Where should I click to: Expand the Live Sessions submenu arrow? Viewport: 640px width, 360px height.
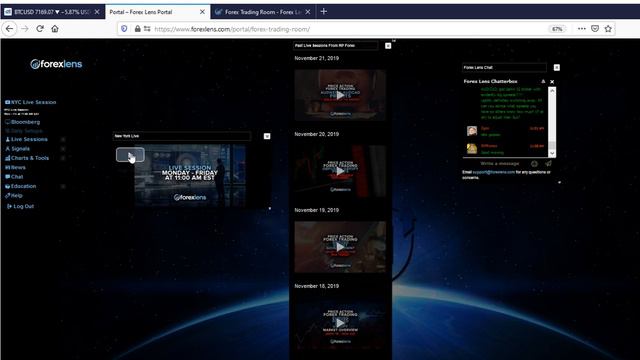[63, 139]
